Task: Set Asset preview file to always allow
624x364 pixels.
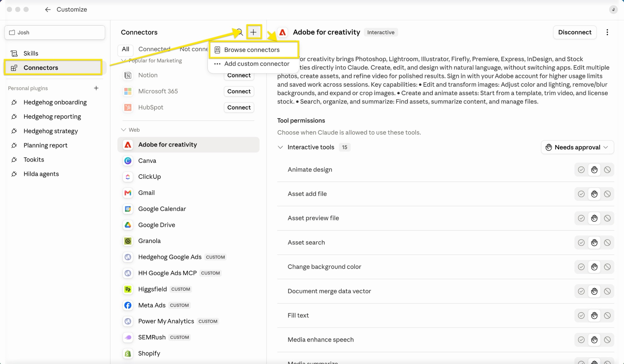Action: (x=581, y=218)
